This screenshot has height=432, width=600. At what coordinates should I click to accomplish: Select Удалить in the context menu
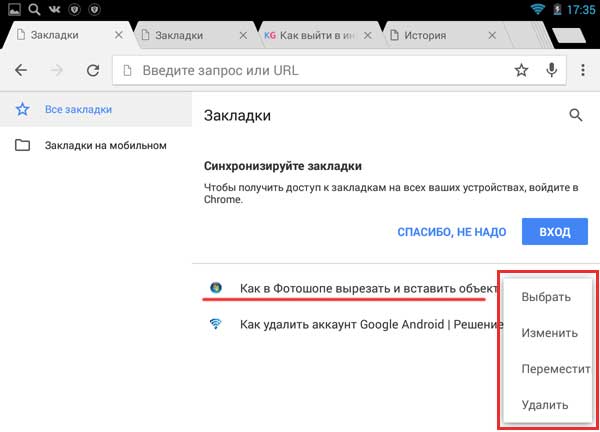[545, 405]
